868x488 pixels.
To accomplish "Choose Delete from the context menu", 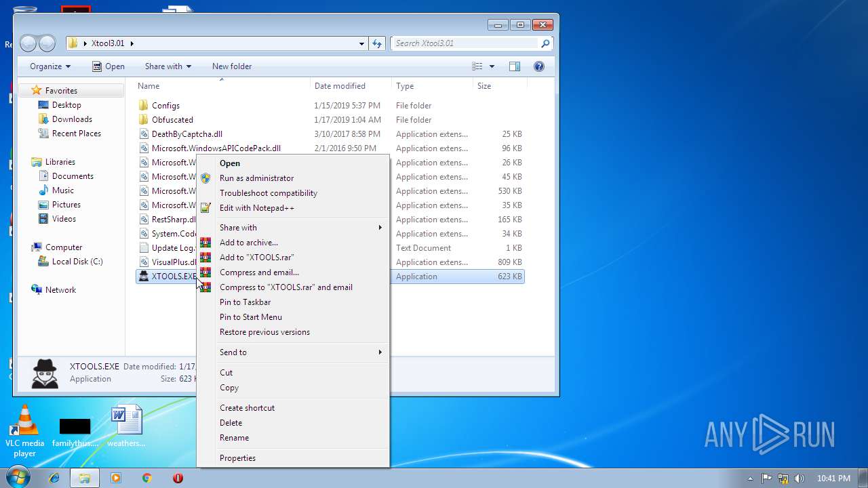I will point(294,423).
